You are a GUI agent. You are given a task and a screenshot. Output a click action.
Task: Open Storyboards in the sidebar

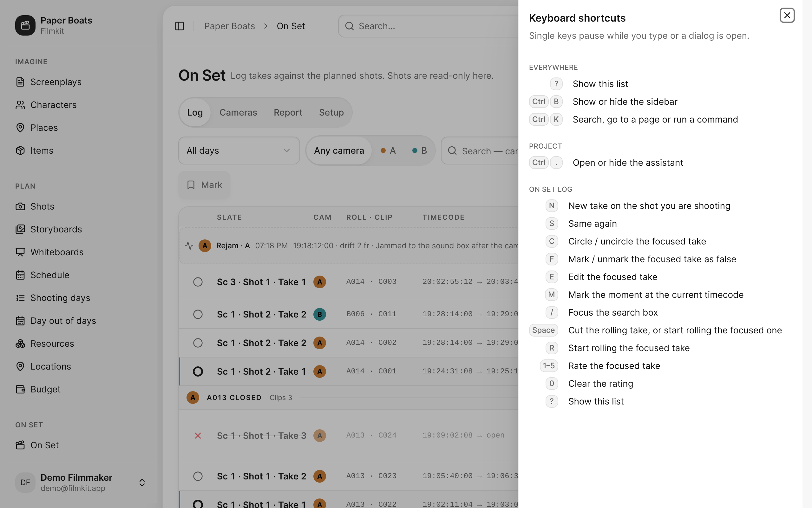point(81,229)
